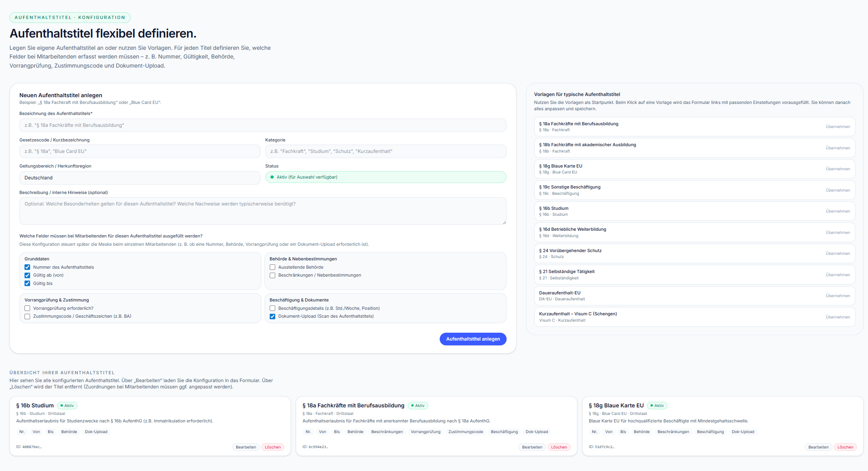Click the Beschreibung textarea

click(x=263, y=211)
